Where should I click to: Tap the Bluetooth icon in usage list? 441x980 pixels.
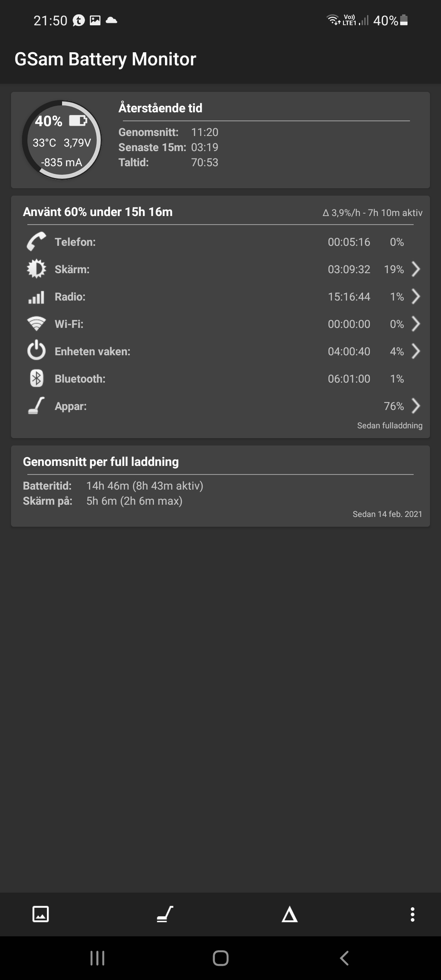click(x=36, y=379)
